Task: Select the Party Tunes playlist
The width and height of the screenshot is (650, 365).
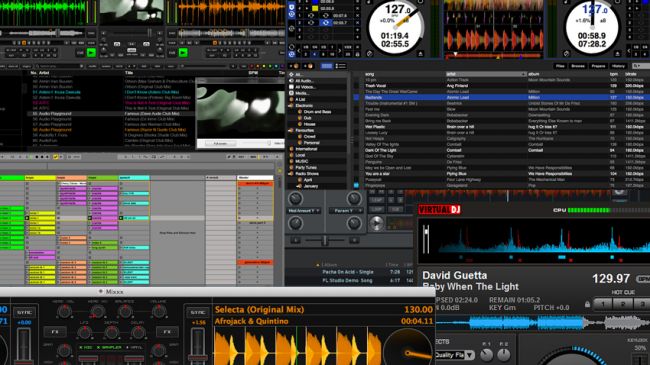Action: pyautogui.click(x=306, y=168)
